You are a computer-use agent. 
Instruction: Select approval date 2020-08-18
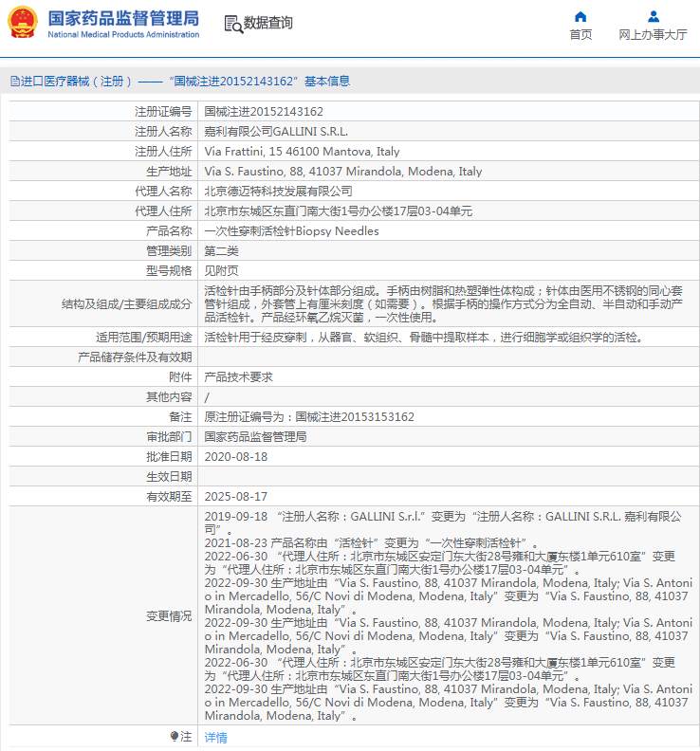click(236, 457)
